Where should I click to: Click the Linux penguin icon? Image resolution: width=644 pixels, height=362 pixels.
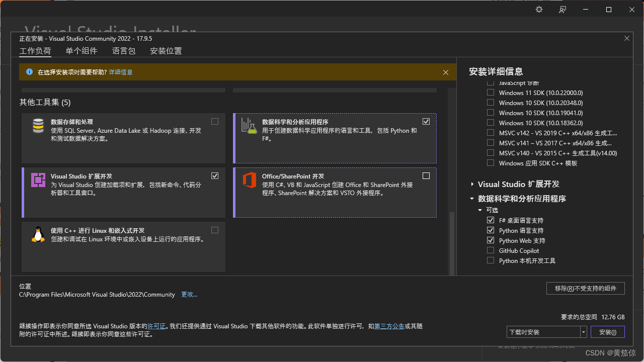click(38, 234)
